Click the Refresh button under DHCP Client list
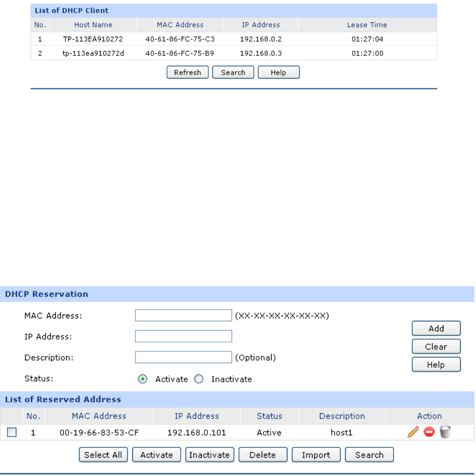476x476 pixels. click(x=188, y=72)
